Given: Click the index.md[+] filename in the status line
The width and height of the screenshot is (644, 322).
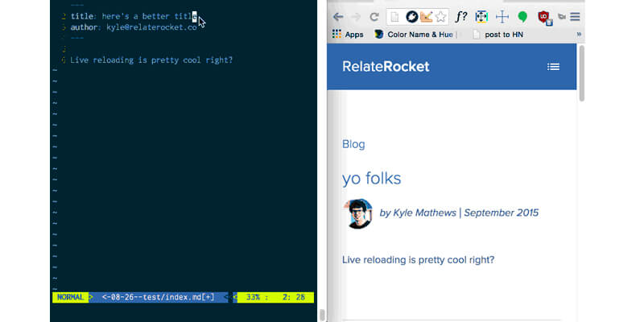Looking at the screenshot, I should pyautogui.click(x=158, y=297).
